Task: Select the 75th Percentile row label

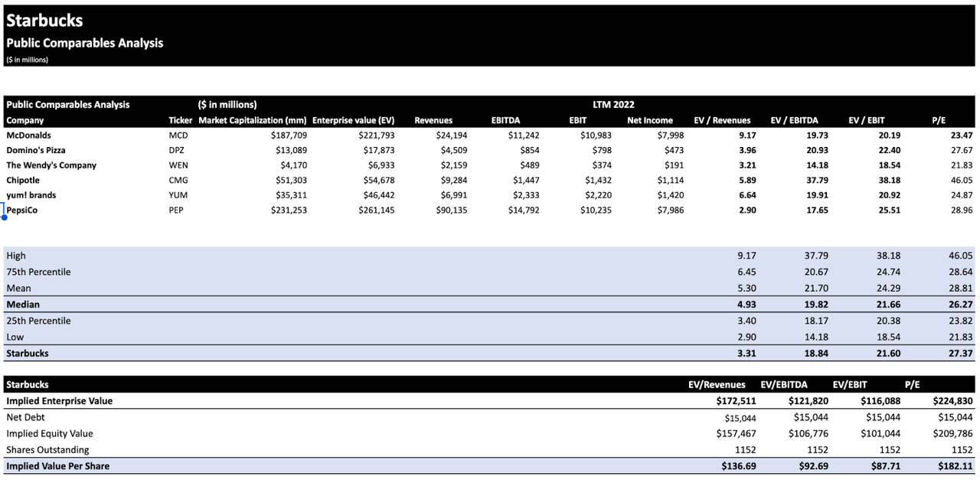Action: [x=38, y=272]
